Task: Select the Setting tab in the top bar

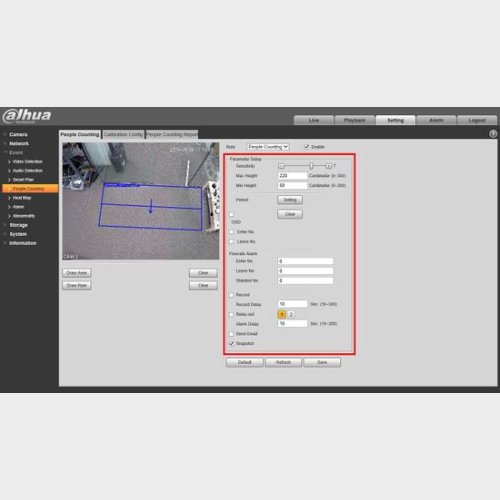Action: [x=395, y=120]
